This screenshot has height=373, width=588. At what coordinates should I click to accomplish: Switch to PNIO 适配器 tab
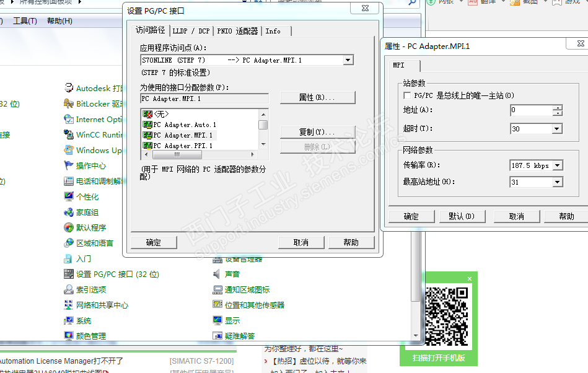237,31
